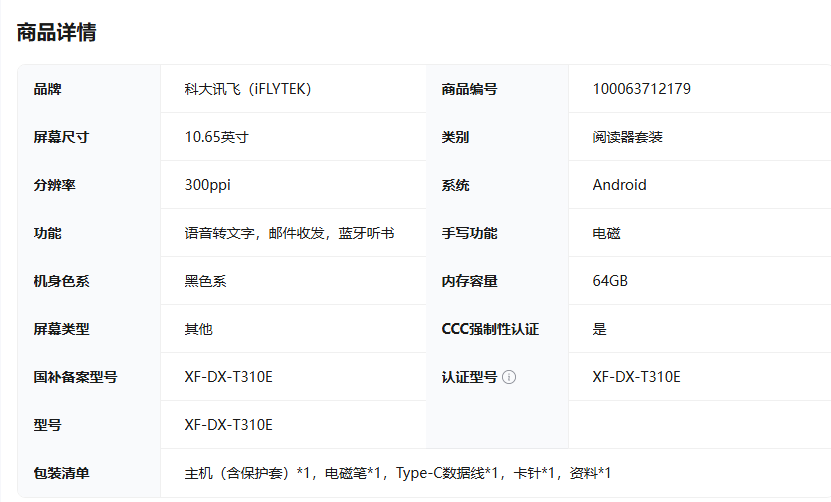Click the info icon beside 认证型号
The width and height of the screenshot is (831, 502).
509,377
